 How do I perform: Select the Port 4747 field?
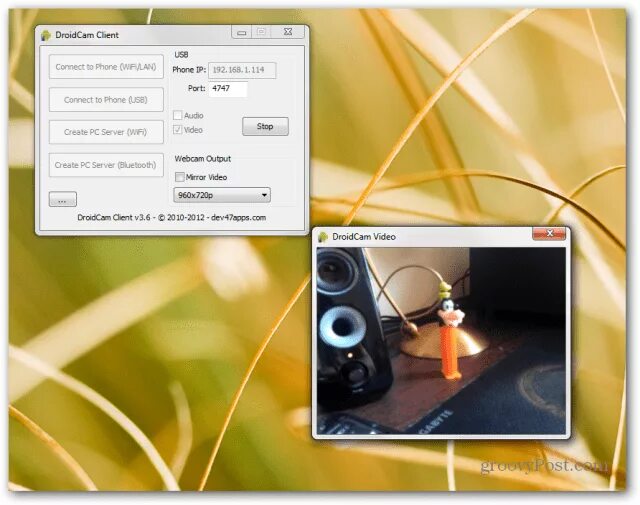228,89
